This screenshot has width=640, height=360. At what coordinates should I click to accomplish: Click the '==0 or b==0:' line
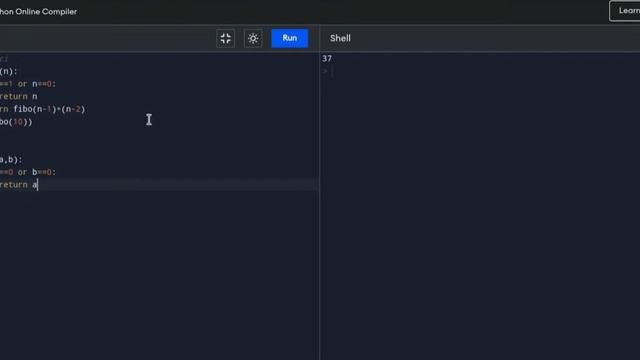coord(28,172)
